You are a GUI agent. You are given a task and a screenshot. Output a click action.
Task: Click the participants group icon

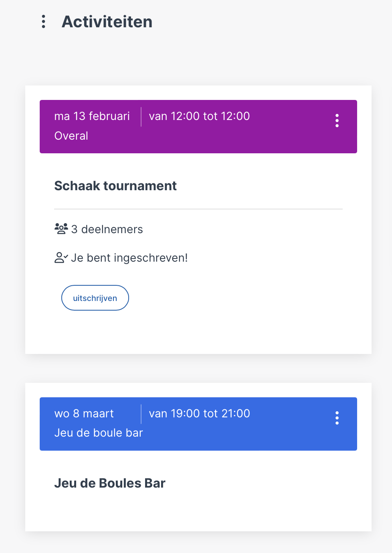[x=61, y=229]
